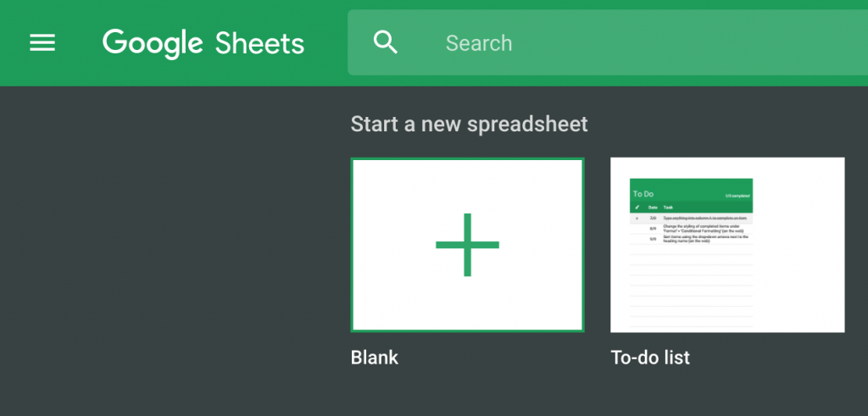
Task: Click the Task column header in the preview
Action: pyautogui.click(x=668, y=207)
